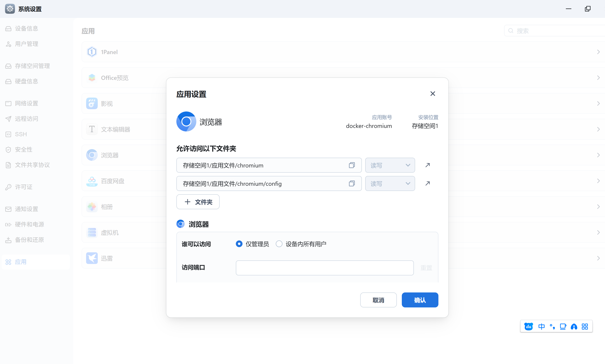Image resolution: width=605 pixels, height=364 pixels.
Task: Copy the chromium/config folder path
Action: coord(352,183)
